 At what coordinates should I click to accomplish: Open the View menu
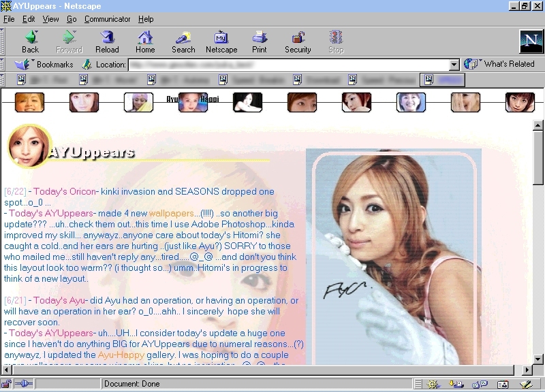coord(51,19)
